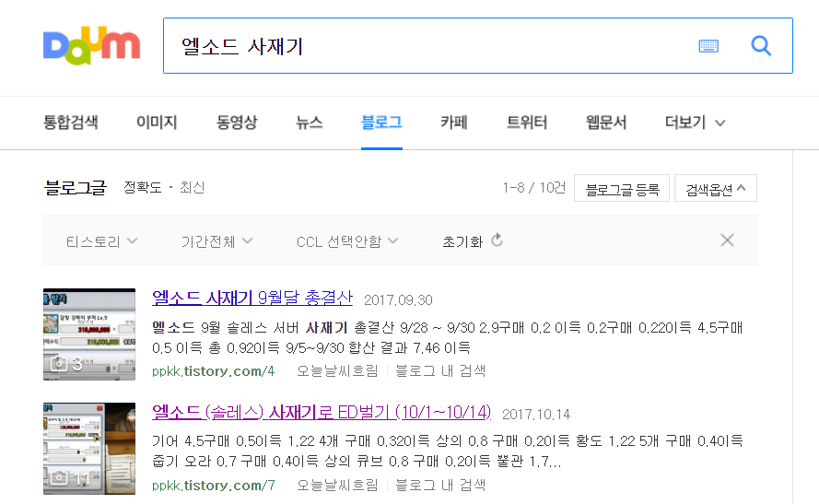This screenshot has height=504, width=819.
Task: Switch to the 뉴스 tab
Action: coord(310,123)
